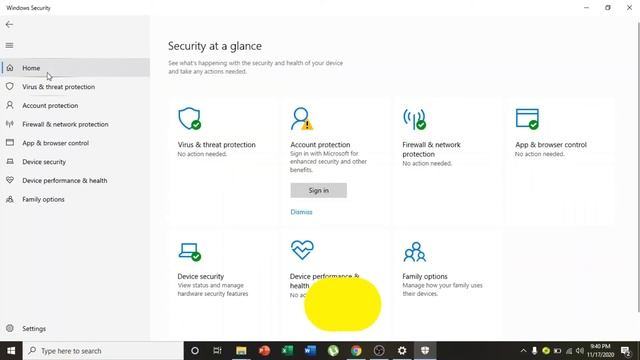This screenshot has width=640, height=360.
Task: Open Excel from the taskbar
Action: (x=287, y=351)
